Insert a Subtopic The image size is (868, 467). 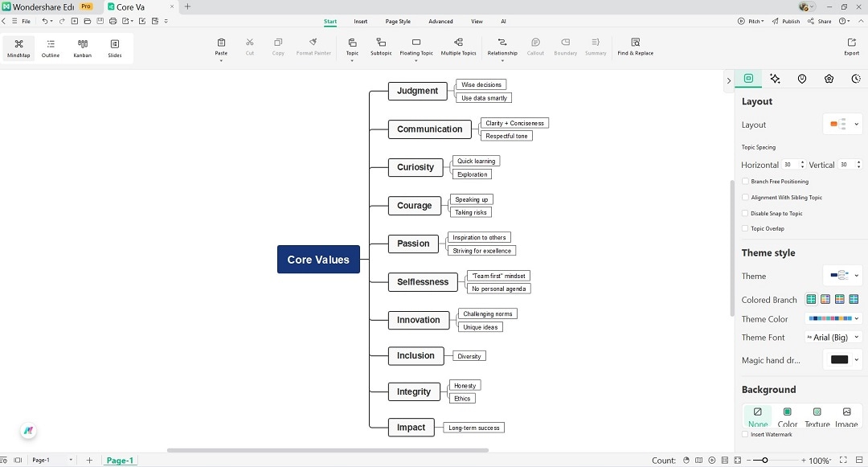(x=381, y=47)
